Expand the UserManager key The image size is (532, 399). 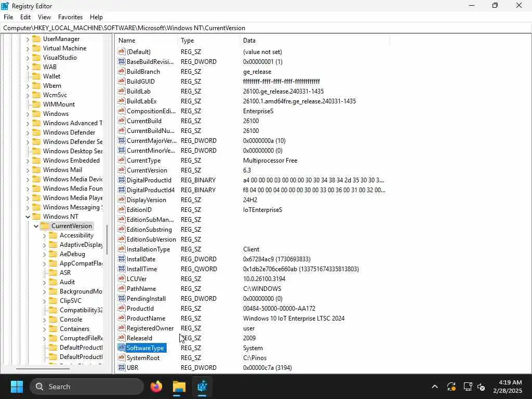(28, 39)
